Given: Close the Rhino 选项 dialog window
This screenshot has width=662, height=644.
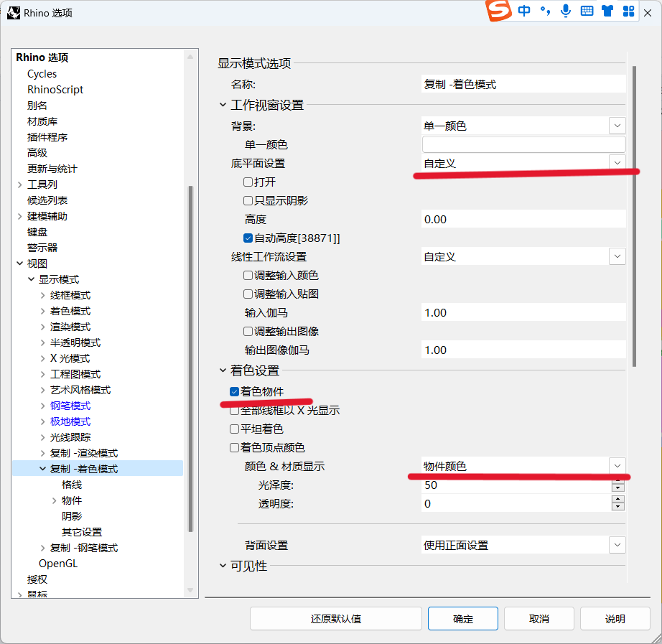Looking at the screenshot, I should pos(647,13).
